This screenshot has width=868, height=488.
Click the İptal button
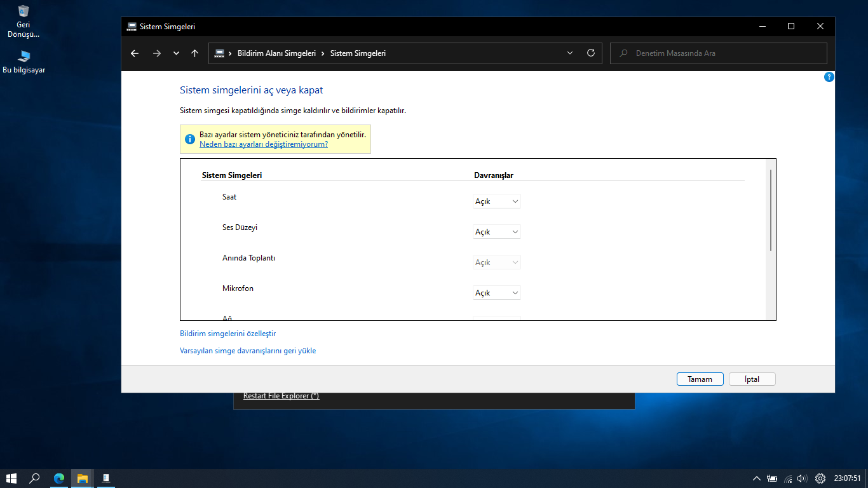click(752, 379)
